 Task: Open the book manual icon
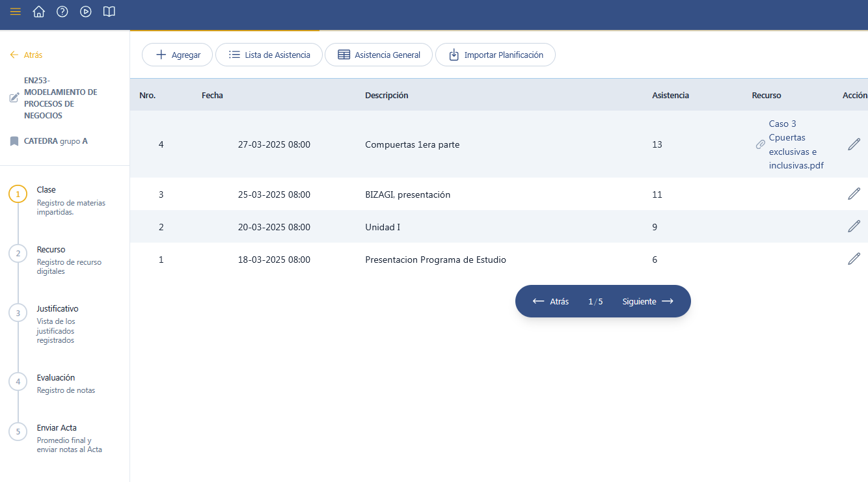[109, 12]
